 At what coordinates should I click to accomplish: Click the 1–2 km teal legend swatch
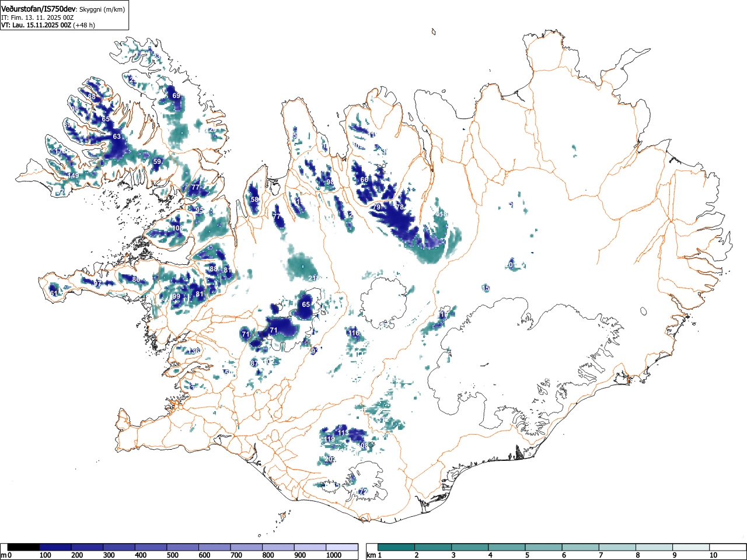(x=396, y=547)
